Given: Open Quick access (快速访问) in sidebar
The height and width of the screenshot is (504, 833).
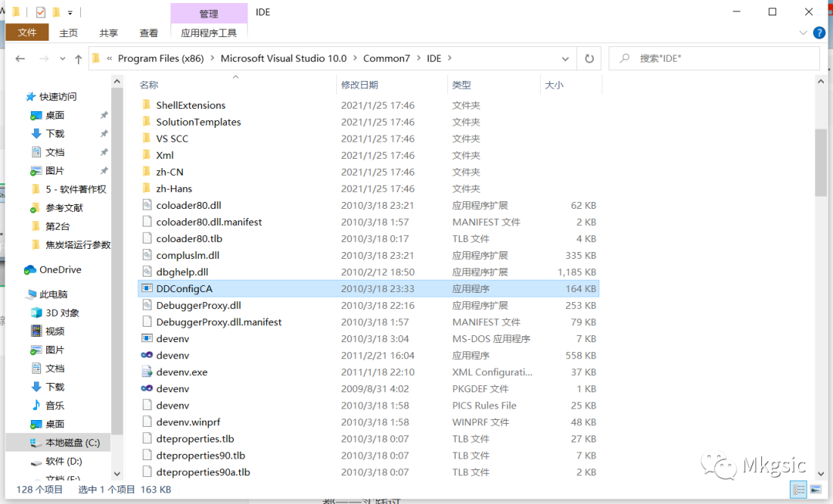Looking at the screenshot, I should (58, 96).
